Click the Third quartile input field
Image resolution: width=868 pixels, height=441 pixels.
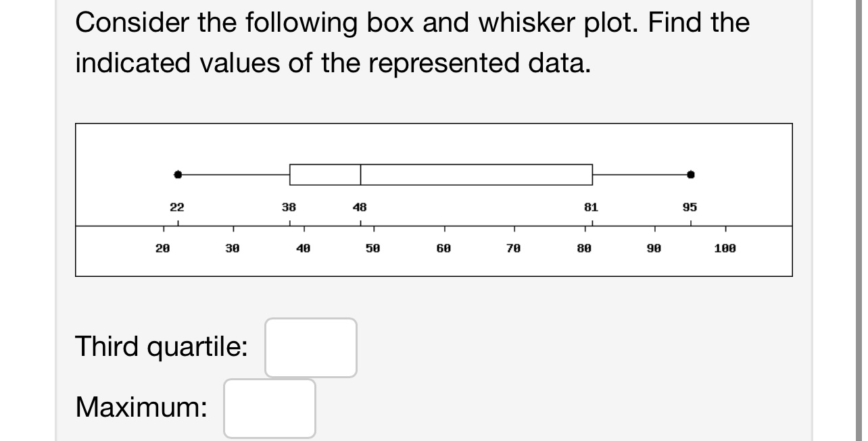coord(310,346)
